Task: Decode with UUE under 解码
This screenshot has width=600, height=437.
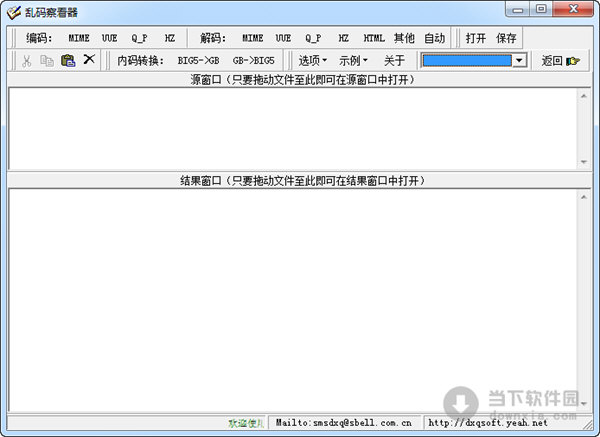Action: point(283,38)
